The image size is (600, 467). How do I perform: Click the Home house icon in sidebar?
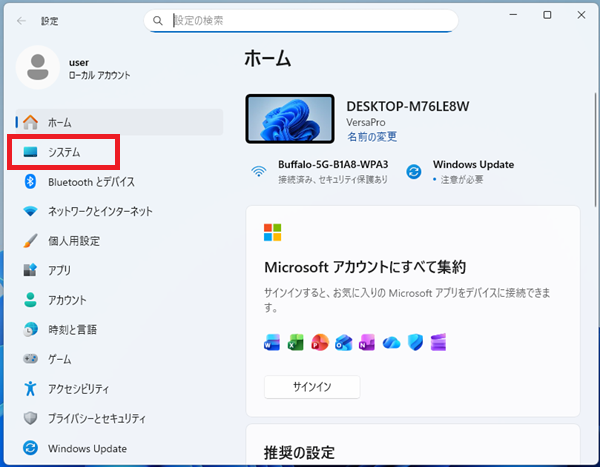click(x=30, y=122)
